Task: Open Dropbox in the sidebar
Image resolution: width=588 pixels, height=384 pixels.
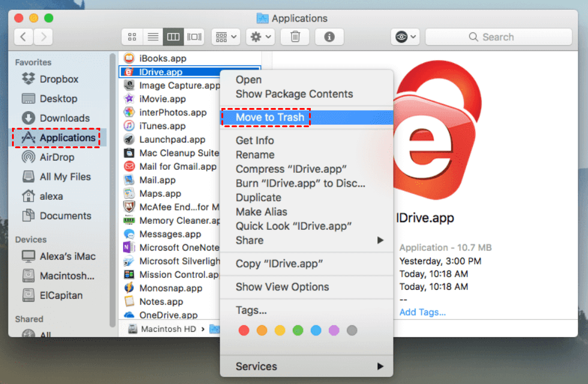Action: pos(59,79)
